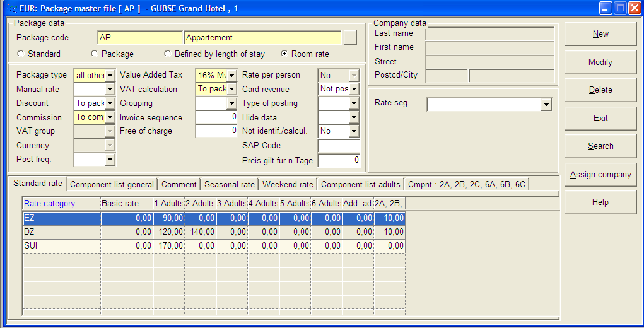Screen dimensions: 644x328
Task: Click the Exit button
Action: pyautogui.click(x=600, y=118)
